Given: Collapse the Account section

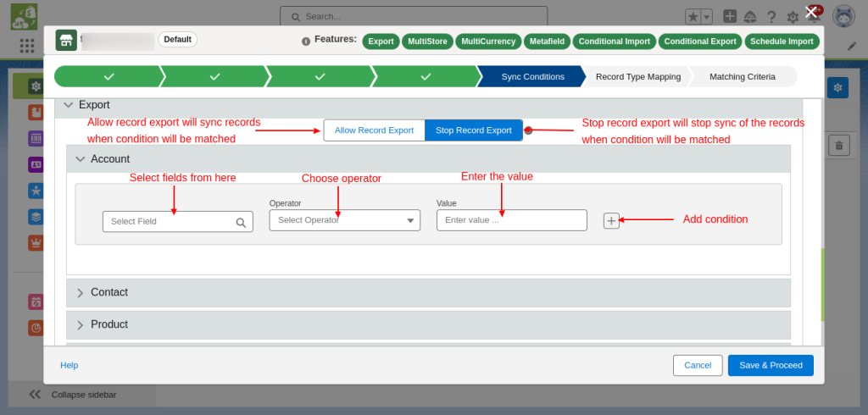Looking at the screenshot, I should pyautogui.click(x=81, y=159).
